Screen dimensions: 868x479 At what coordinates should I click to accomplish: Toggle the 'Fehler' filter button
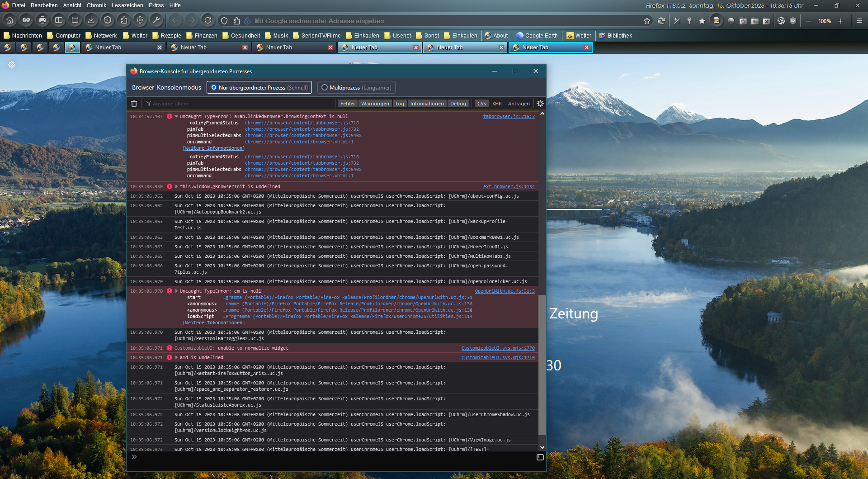347,104
